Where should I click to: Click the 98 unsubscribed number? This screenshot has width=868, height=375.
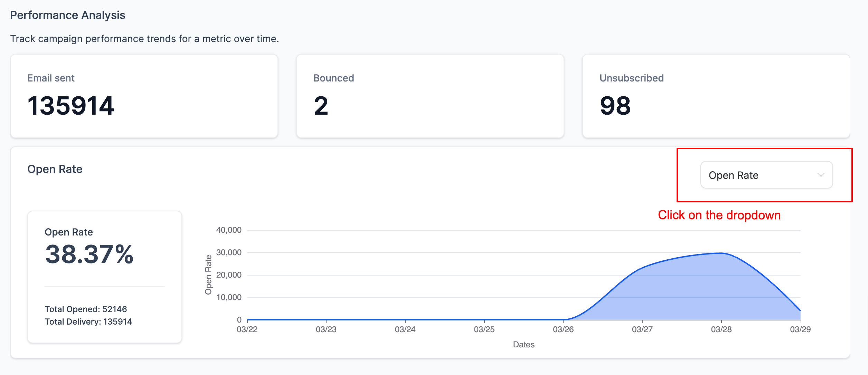[615, 106]
